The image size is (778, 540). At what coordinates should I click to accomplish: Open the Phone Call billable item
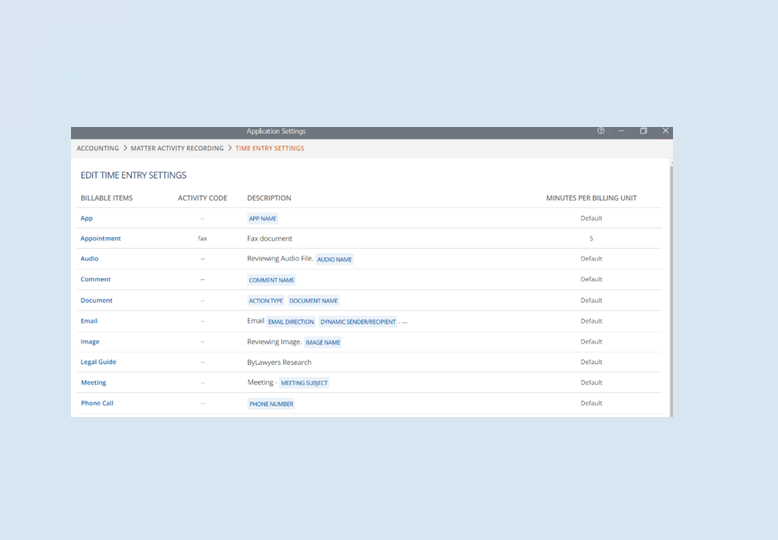tap(97, 403)
